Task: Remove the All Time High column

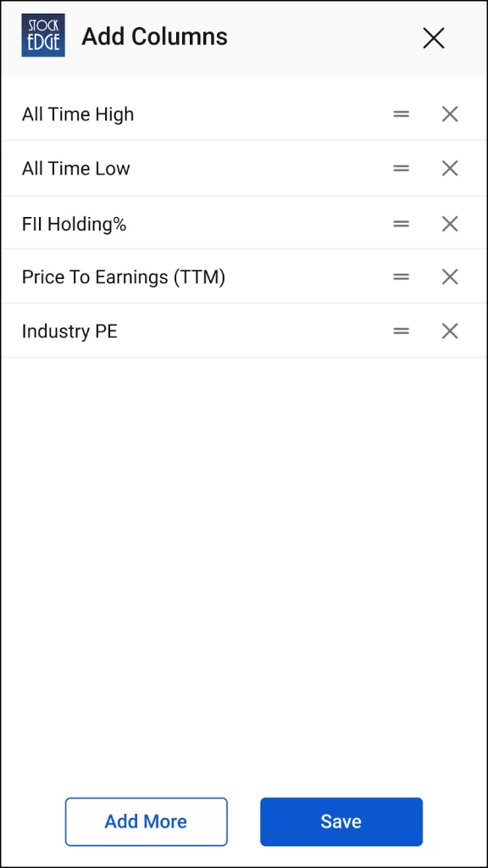Action: pyautogui.click(x=450, y=114)
